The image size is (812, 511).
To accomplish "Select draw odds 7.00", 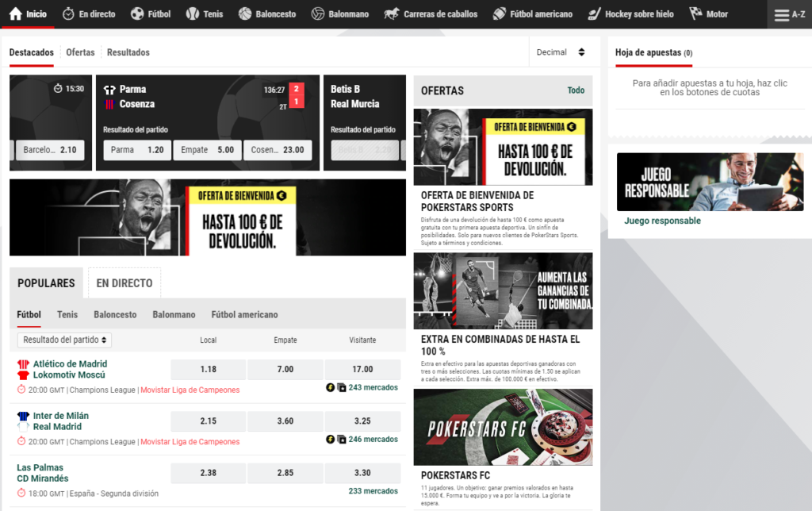I will coord(285,370).
